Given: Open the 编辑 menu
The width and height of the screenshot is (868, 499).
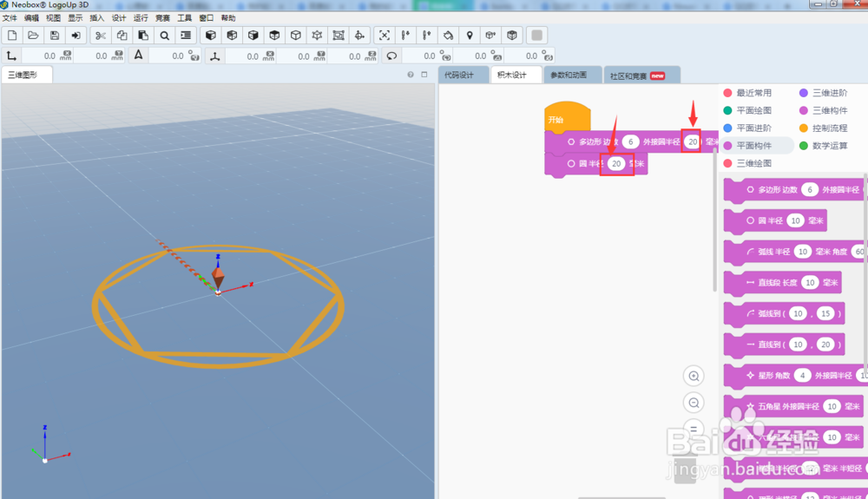Looking at the screenshot, I should pyautogui.click(x=31, y=18).
